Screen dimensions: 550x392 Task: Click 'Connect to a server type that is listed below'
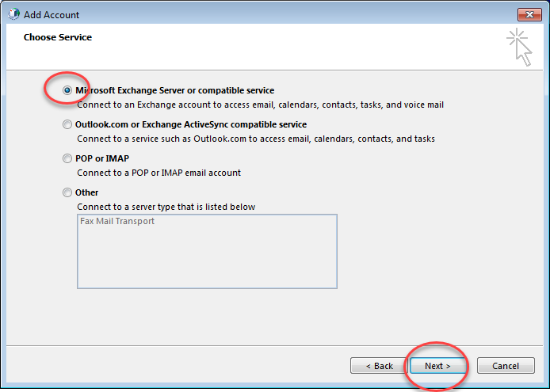(x=166, y=207)
